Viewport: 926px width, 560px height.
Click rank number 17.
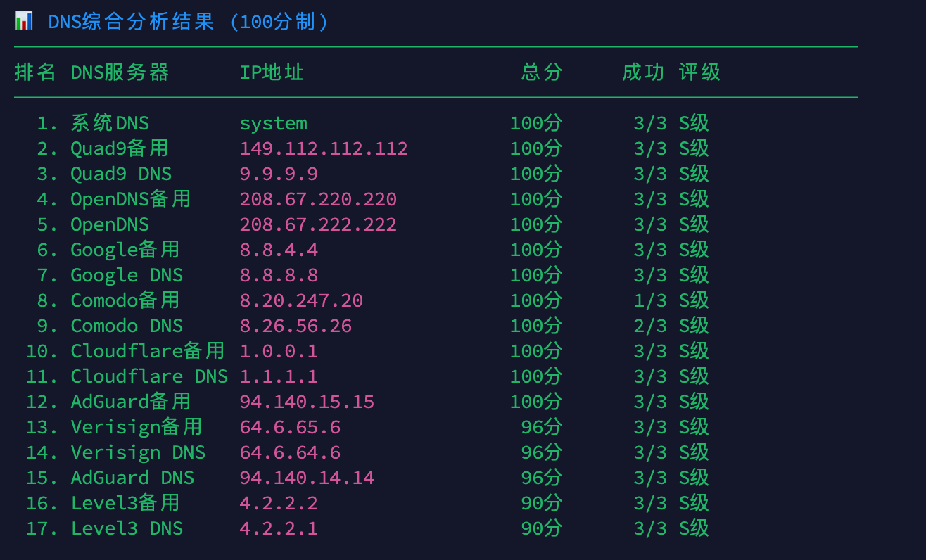[42, 528]
